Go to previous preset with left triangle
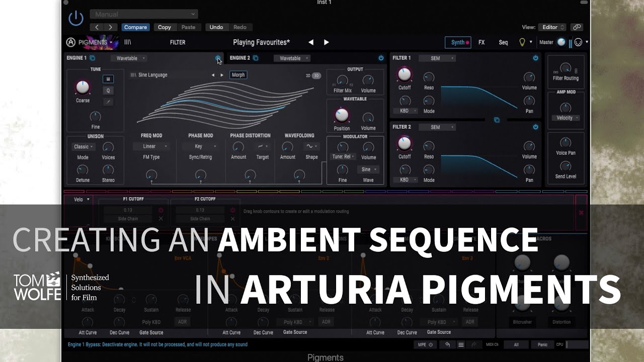 tap(311, 42)
